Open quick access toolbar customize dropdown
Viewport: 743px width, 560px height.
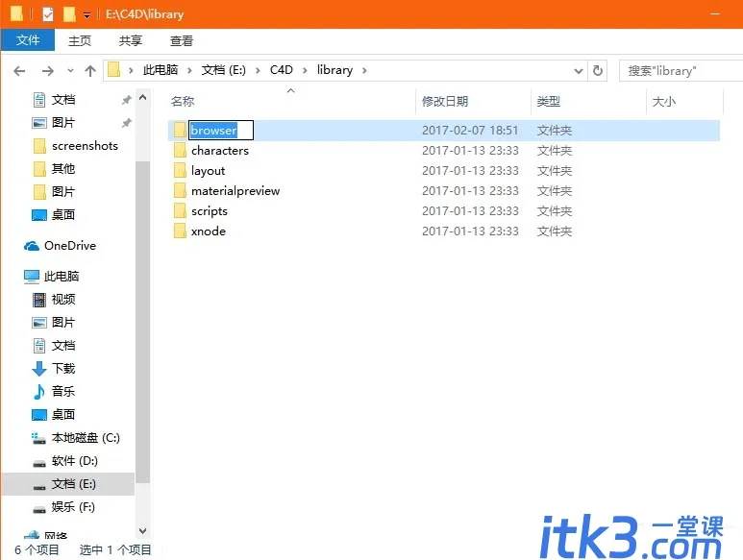pos(87,15)
